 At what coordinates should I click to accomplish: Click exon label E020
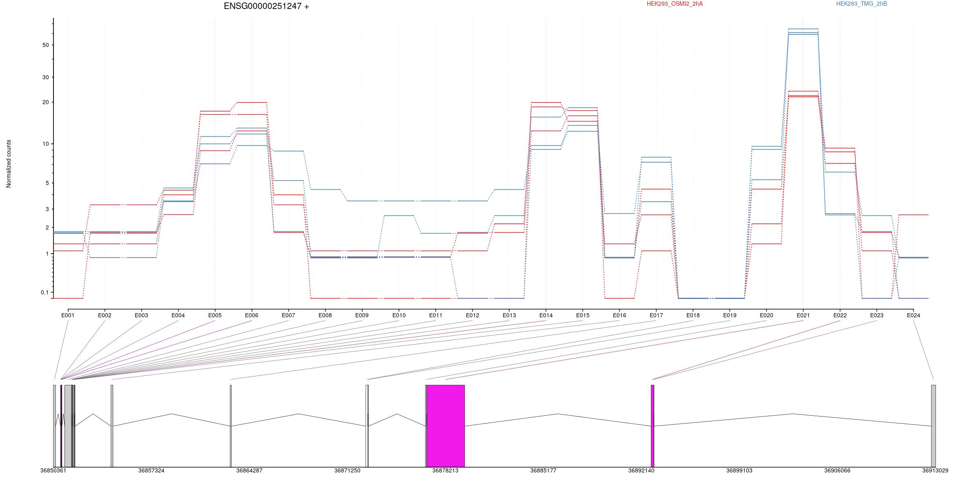(766, 315)
